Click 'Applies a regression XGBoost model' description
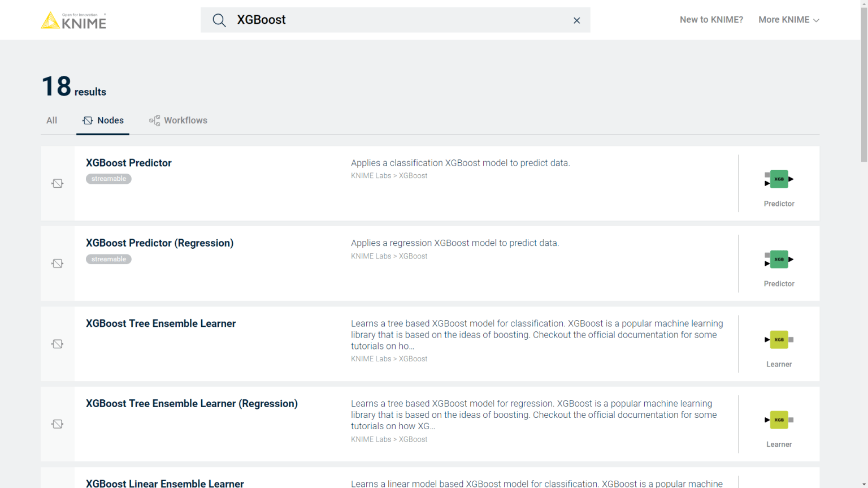 pos(455,243)
